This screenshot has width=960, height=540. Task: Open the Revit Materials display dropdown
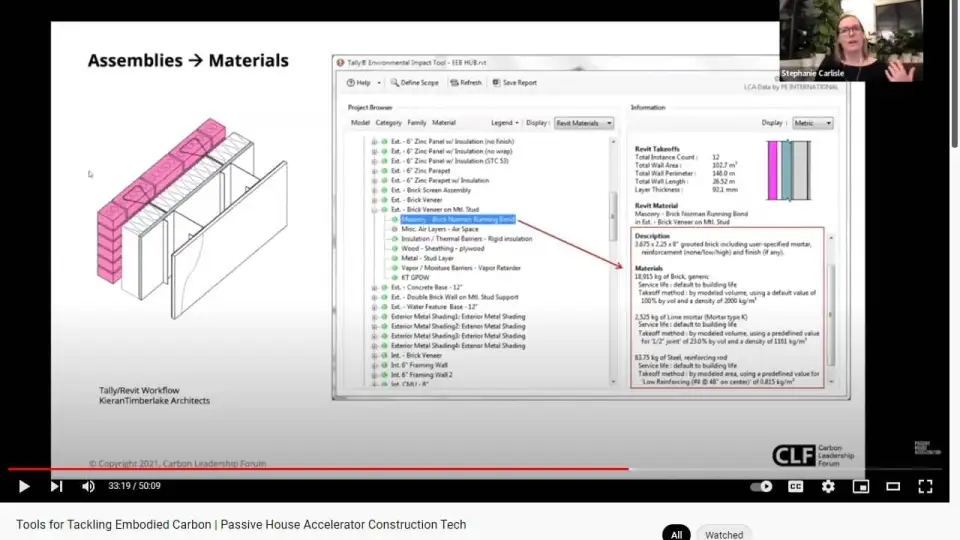click(x=584, y=123)
